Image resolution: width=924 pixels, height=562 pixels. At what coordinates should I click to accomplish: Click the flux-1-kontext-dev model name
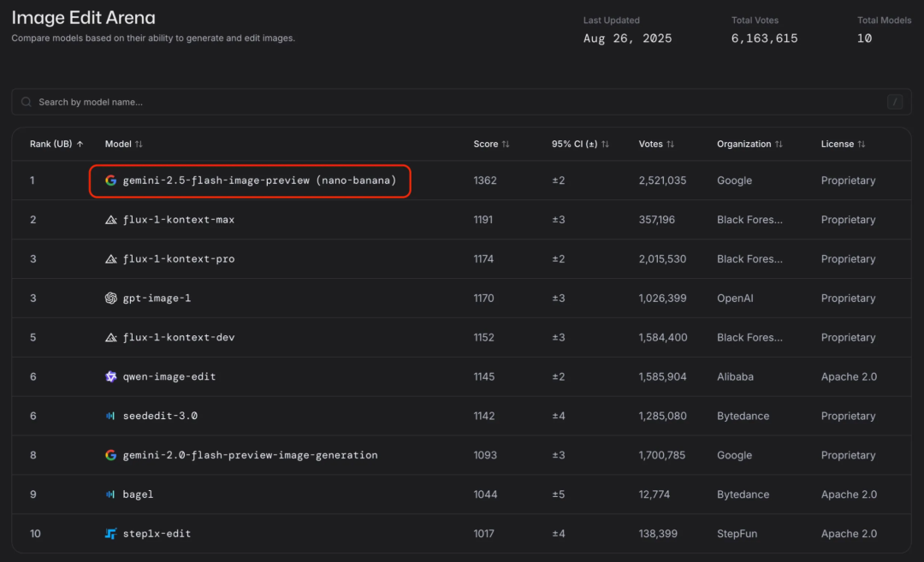click(x=178, y=338)
